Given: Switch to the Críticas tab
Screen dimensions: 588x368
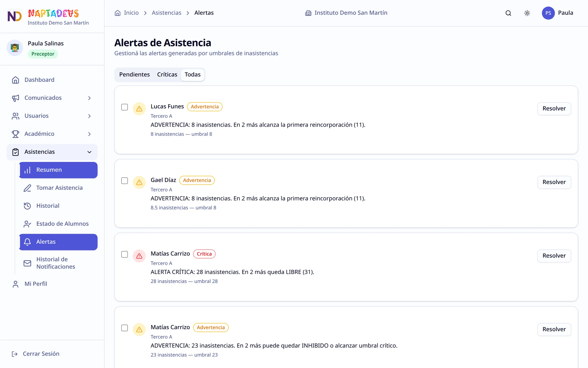Looking at the screenshot, I should [167, 75].
